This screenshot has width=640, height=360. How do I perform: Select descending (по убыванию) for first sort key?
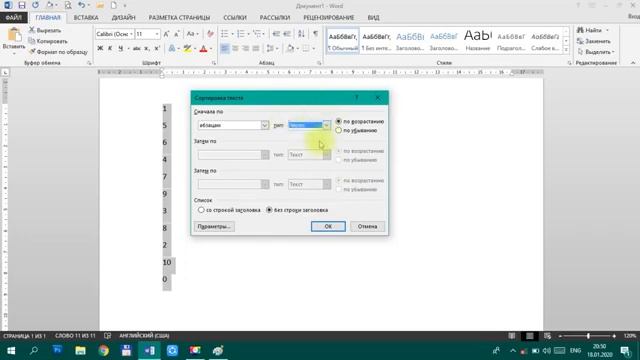[x=338, y=131]
